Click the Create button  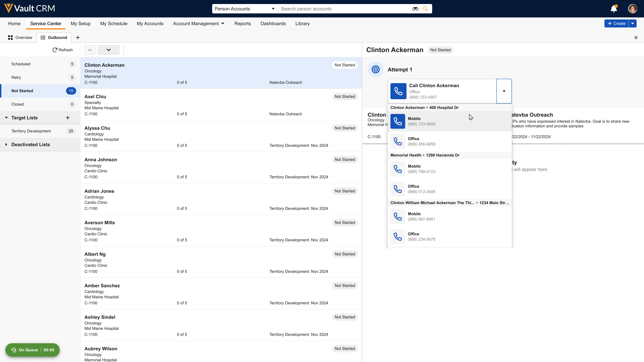(x=616, y=23)
